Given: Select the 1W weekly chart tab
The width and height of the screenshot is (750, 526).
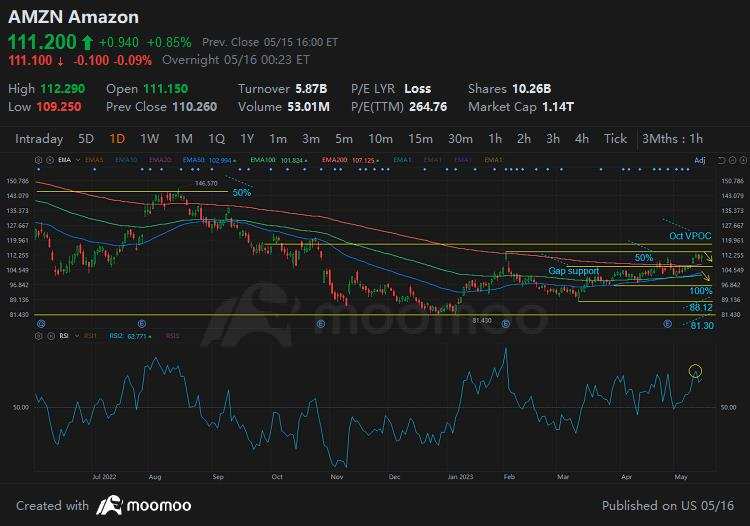Looking at the screenshot, I should (149, 139).
